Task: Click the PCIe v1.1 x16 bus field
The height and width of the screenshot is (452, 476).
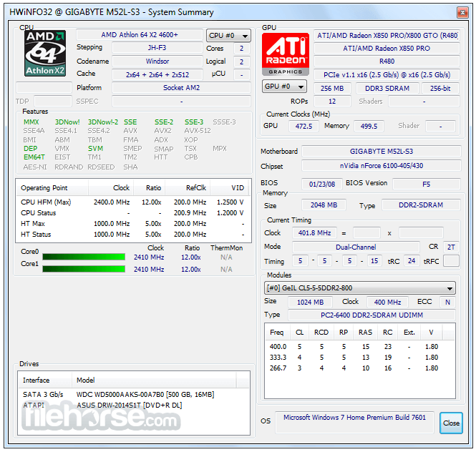Action: click(x=387, y=74)
